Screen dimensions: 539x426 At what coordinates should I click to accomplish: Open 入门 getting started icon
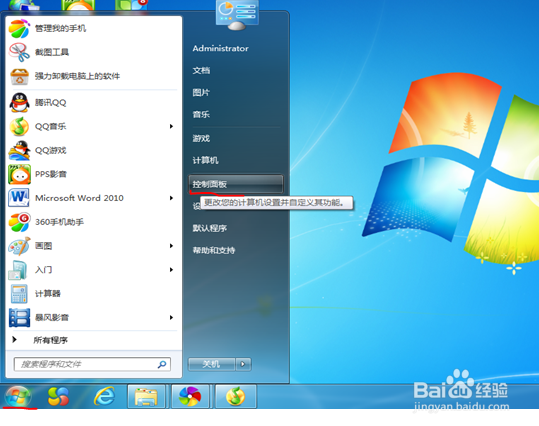tap(19, 270)
